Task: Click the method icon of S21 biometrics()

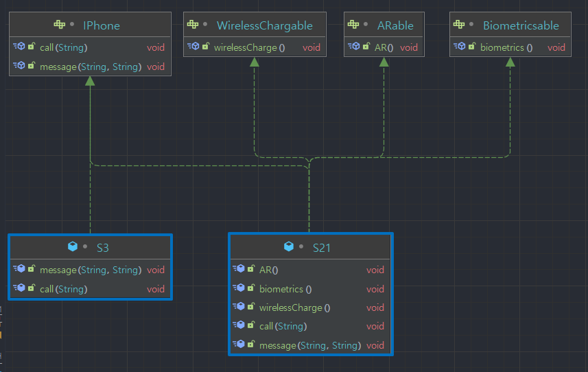Action: (239, 288)
